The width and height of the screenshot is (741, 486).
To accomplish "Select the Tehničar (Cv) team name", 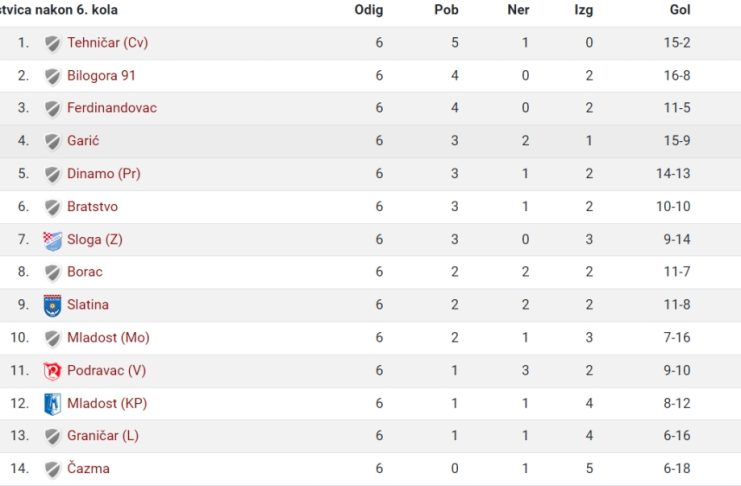I will [108, 43].
